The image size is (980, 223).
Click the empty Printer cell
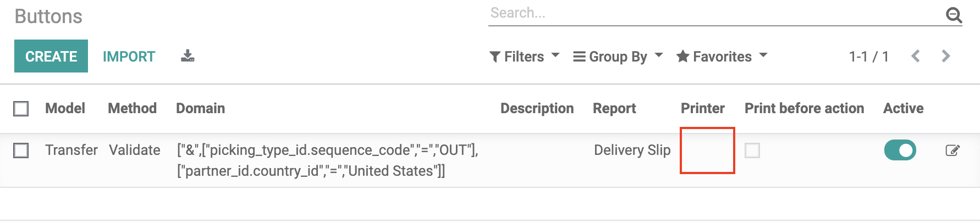click(707, 150)
